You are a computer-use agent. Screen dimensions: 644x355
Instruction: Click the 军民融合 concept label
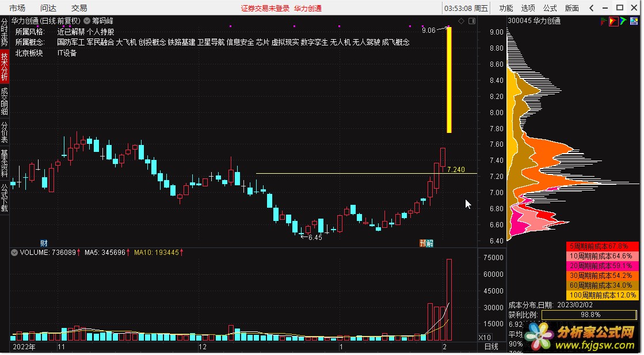pos(100,42)
